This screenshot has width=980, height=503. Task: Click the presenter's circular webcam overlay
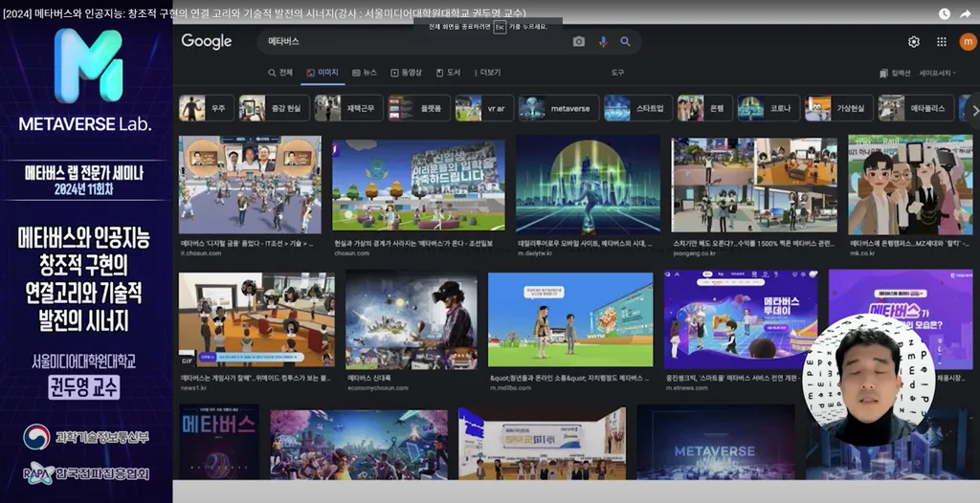pyautogui.click(x=868, y=380)
